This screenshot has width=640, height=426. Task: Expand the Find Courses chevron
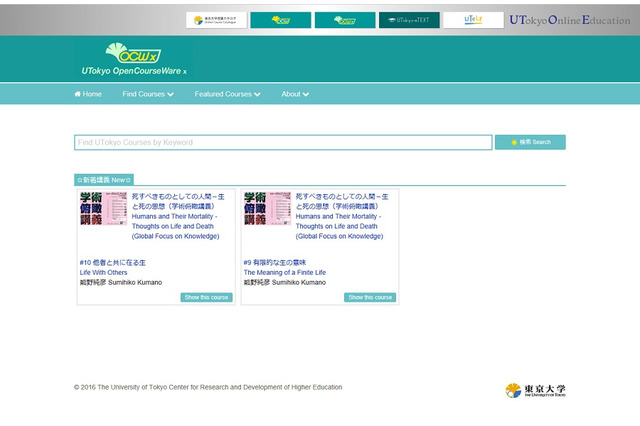(171, 94)
